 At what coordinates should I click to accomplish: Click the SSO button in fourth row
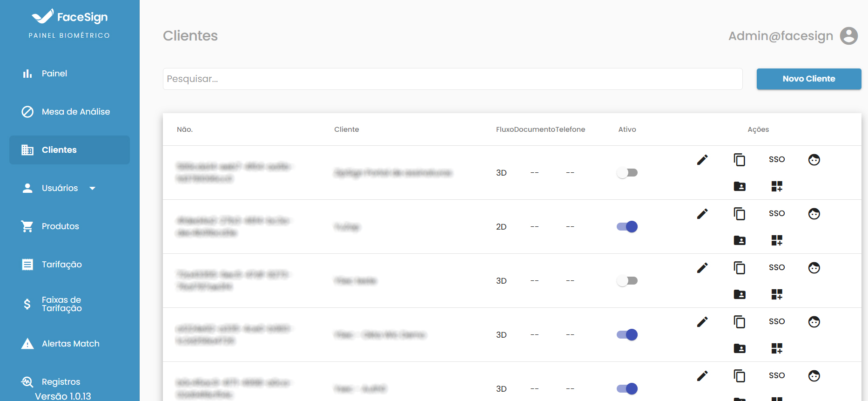click(776, 321)
